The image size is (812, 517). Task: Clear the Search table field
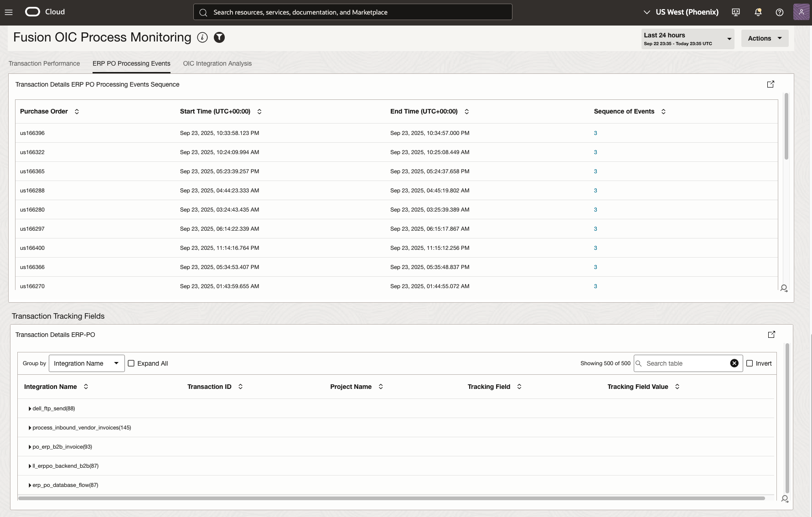pos(734,363)
